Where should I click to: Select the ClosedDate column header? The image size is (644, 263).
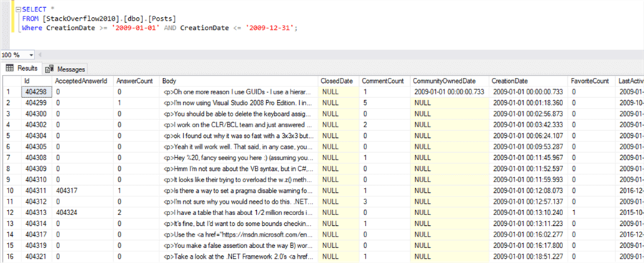point(338,81)
